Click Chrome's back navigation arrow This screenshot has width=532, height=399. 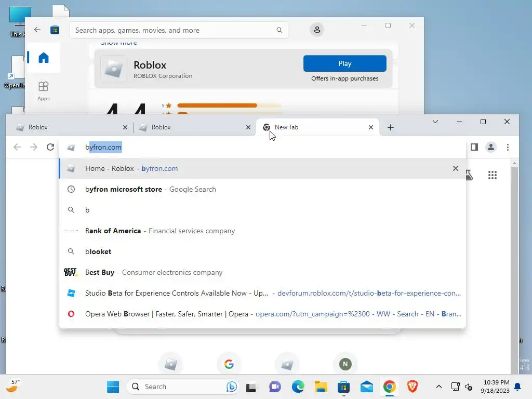17,147
